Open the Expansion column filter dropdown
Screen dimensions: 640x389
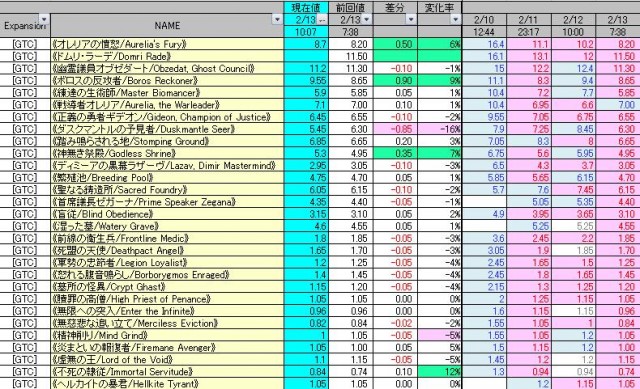[44, 19]
